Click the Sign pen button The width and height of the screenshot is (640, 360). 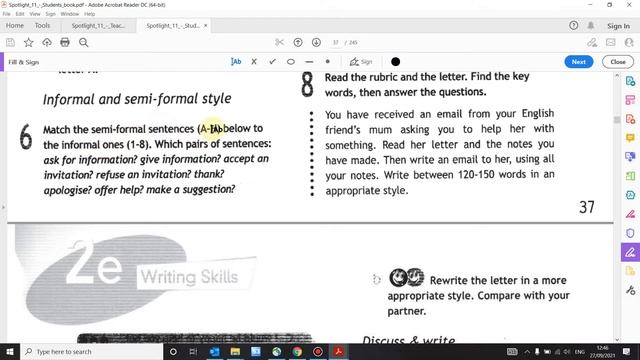(x=361, y=62)
